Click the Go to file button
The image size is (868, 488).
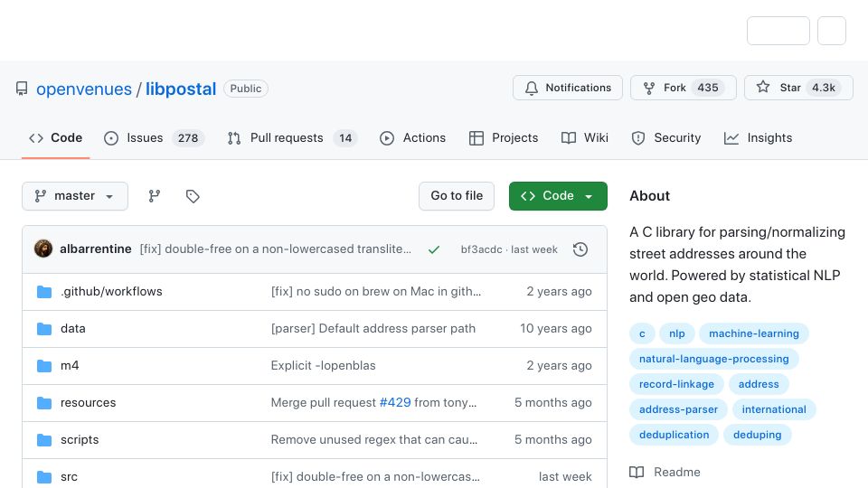[456, 196]
